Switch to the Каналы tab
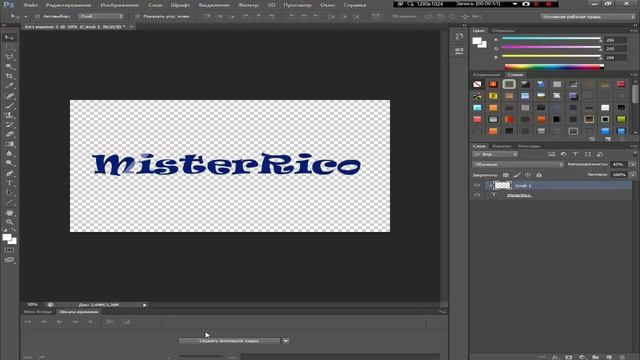The height and width of the screenshot is (360, 640). coord(502,146)
